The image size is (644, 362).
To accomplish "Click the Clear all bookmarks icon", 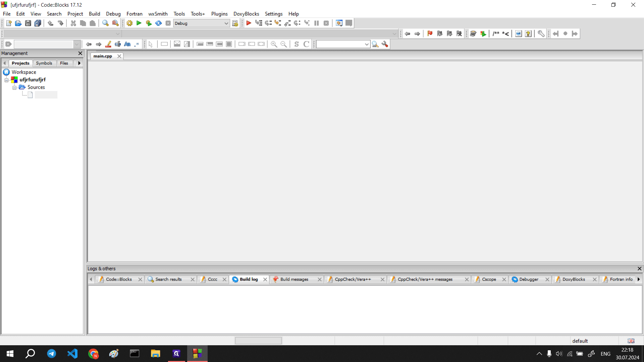I will 459,34.
